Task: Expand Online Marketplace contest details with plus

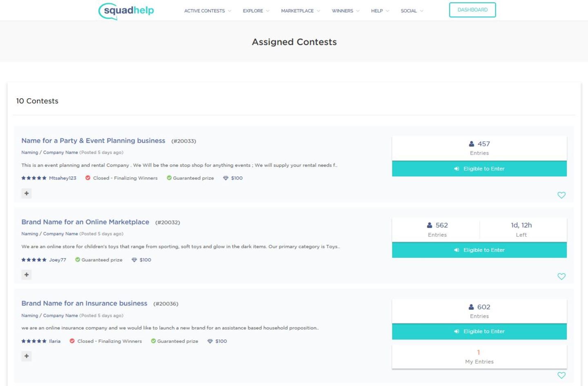Action: point(27,275)
